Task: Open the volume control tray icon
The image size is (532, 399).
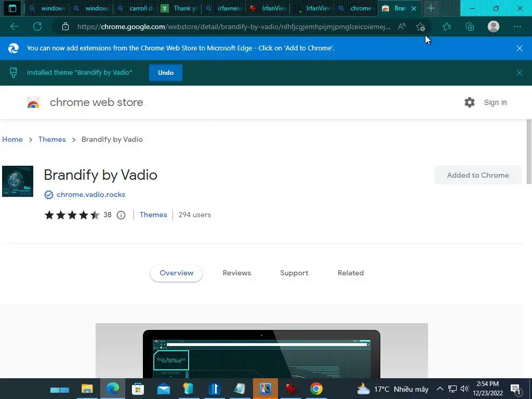Action: pyautogui.click(x=464, y=389)
